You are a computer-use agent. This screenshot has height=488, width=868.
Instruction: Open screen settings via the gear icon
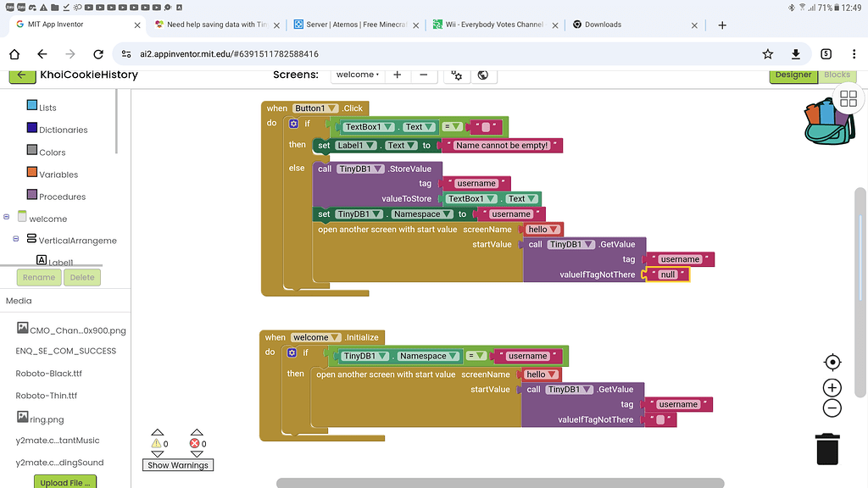click(x=456, y=75)
